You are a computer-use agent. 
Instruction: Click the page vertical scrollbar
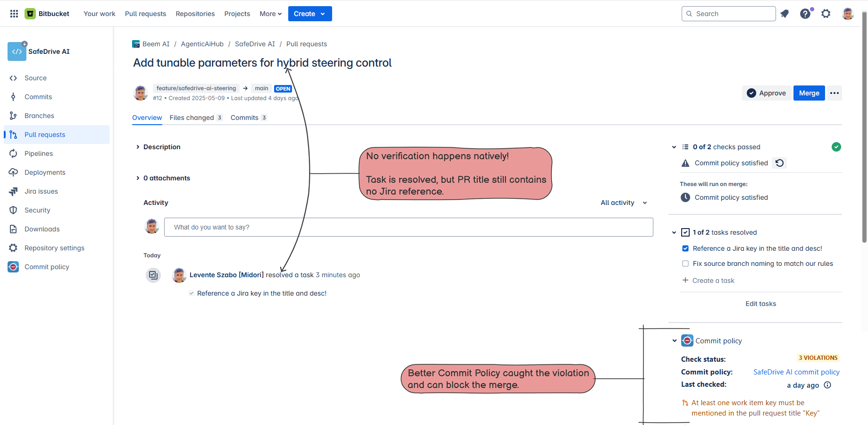pyautogui.click(x=864, y=127)
